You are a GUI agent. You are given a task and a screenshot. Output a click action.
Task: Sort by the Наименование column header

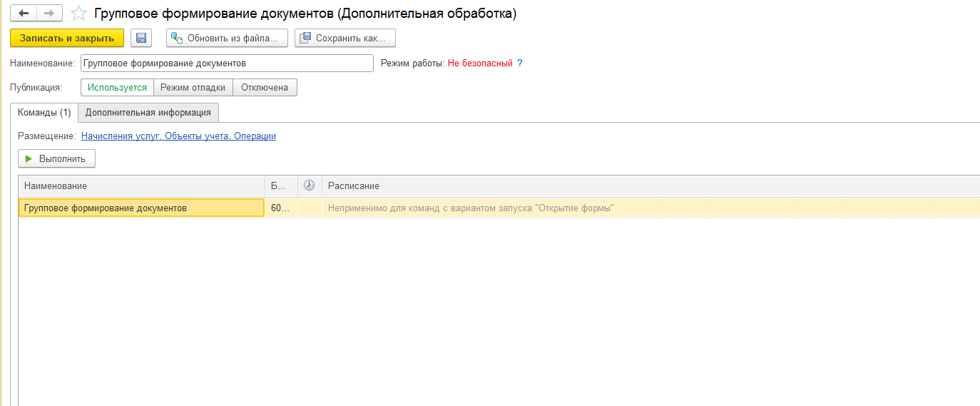click(141, 186)
